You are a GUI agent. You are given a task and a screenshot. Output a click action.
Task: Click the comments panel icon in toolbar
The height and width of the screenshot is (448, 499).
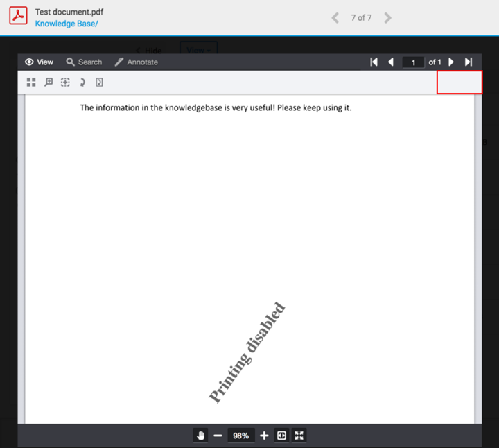pos(49,83)
